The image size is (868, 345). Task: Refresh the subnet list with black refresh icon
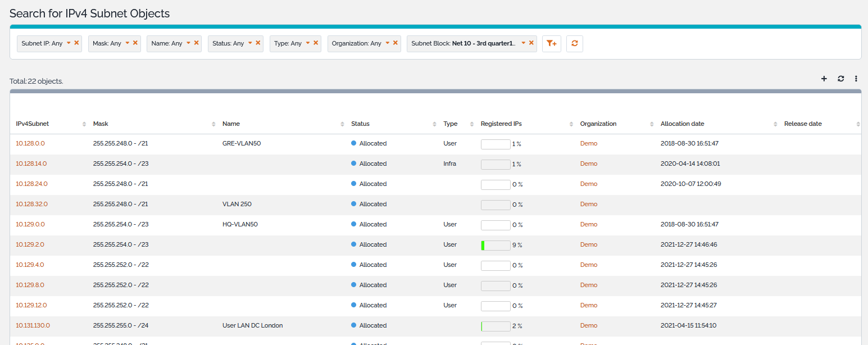click(x=840, y=79)
